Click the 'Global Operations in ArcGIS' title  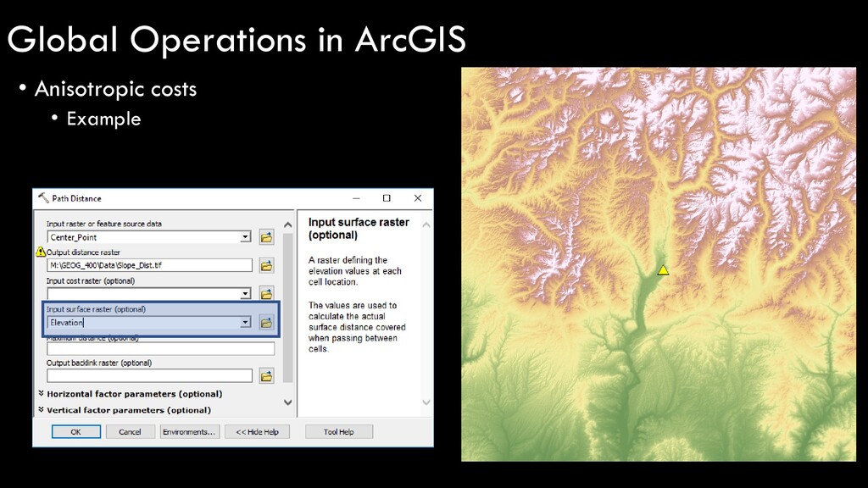[237, 39]
